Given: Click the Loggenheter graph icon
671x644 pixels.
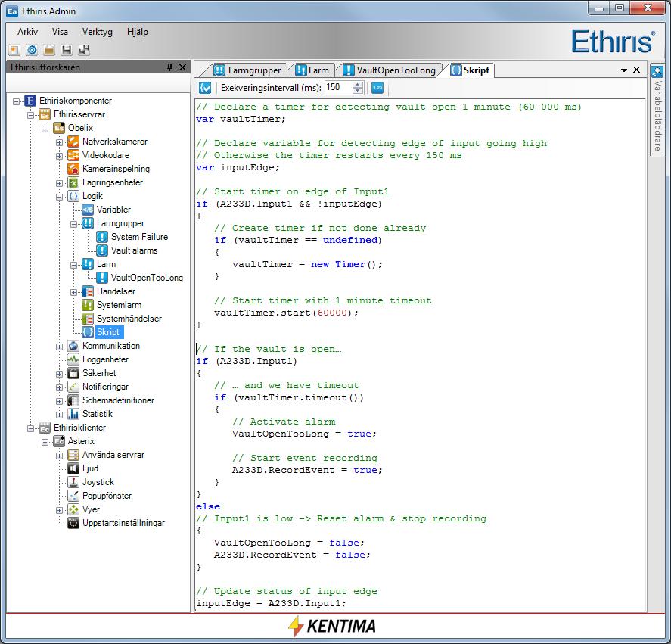Looking at the screenshot, I should pos(73,359).
